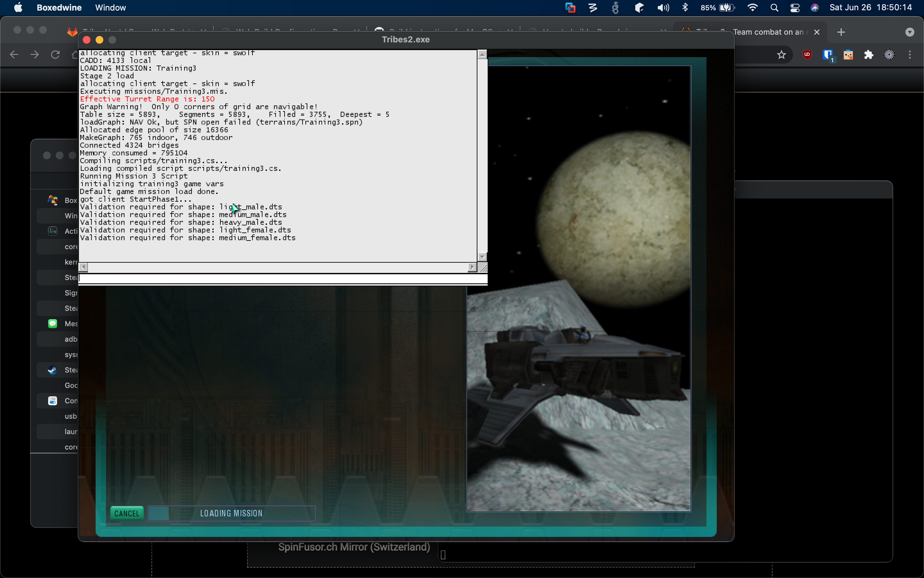The width and height of the screenshot is (924, 578).
Task: Open the Apple menu
Action: click(18, 8)
